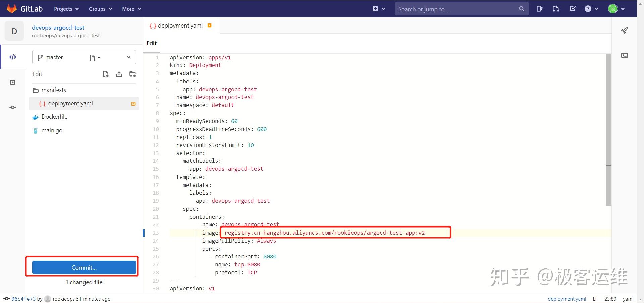This screenshot has height=303, width=644.
Task: Open the Commit activity icon in left sidebar
Action: point(13,107)
